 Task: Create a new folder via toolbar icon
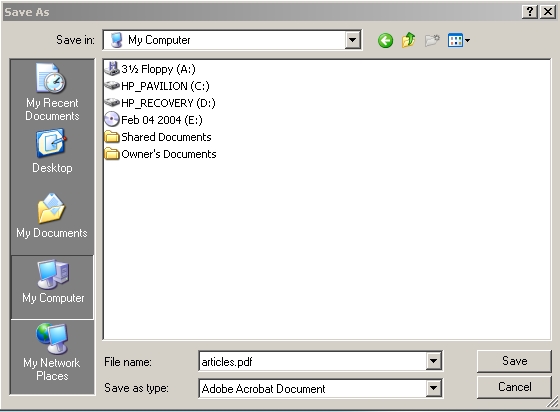click(432, 40)
